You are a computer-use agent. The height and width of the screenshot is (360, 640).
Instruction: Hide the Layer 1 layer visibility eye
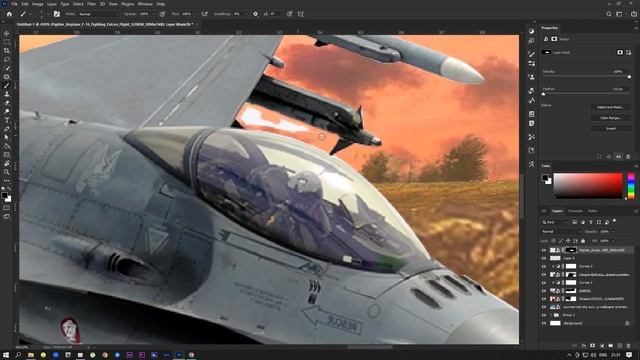544,258
